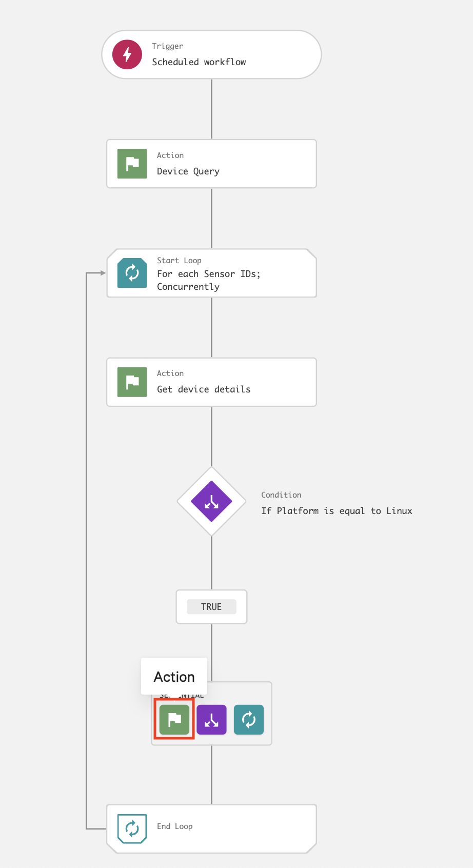This screenshot has width=473, height=868.
Task: Click the Get device details flag icon
Action: (x=132, y=382)
